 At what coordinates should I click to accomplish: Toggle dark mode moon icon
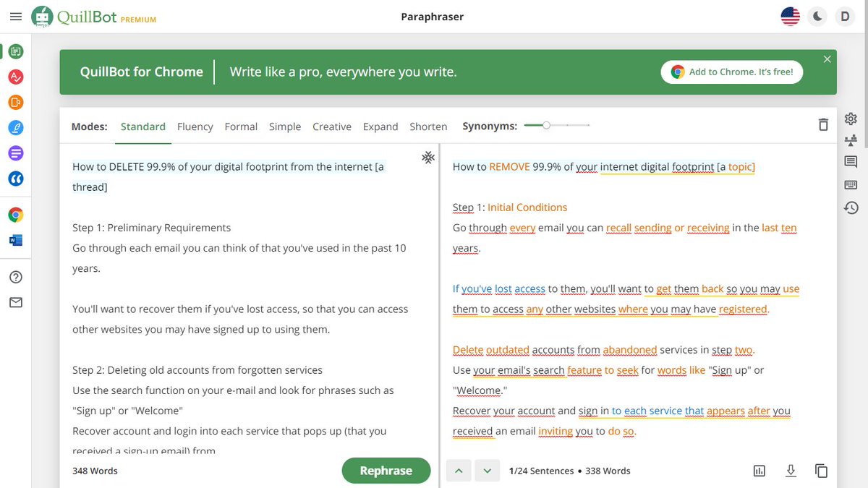pyautogui.click(x=817, y=16)
